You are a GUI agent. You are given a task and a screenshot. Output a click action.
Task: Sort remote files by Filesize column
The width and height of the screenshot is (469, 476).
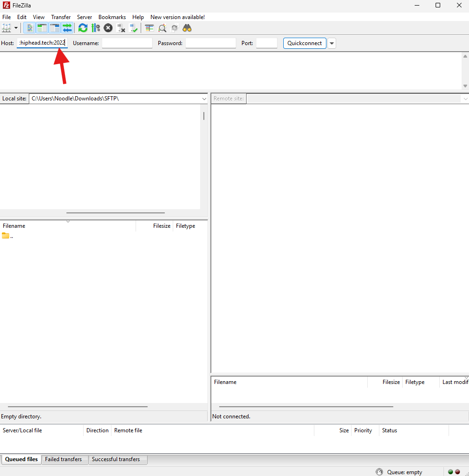[385, 382]
